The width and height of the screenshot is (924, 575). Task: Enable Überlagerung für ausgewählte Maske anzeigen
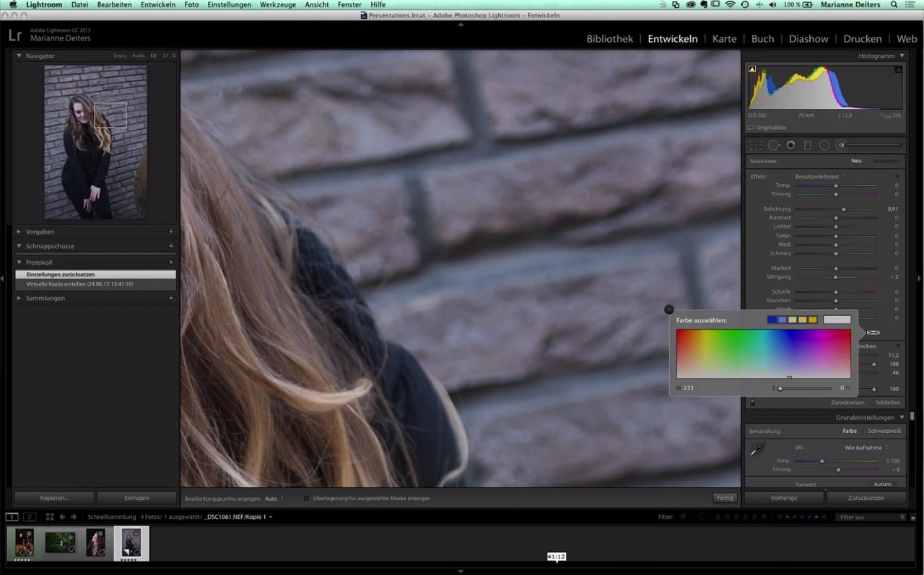pos(306,498)
